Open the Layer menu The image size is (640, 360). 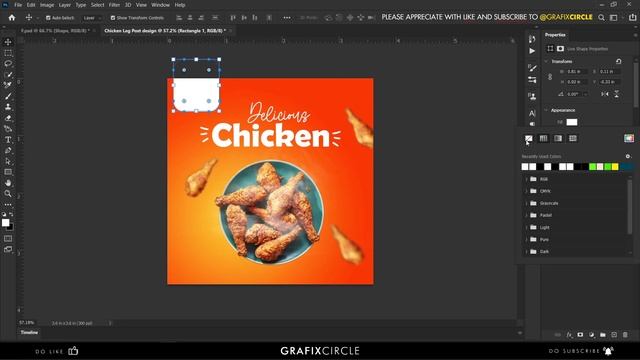(x=64, y=5)
